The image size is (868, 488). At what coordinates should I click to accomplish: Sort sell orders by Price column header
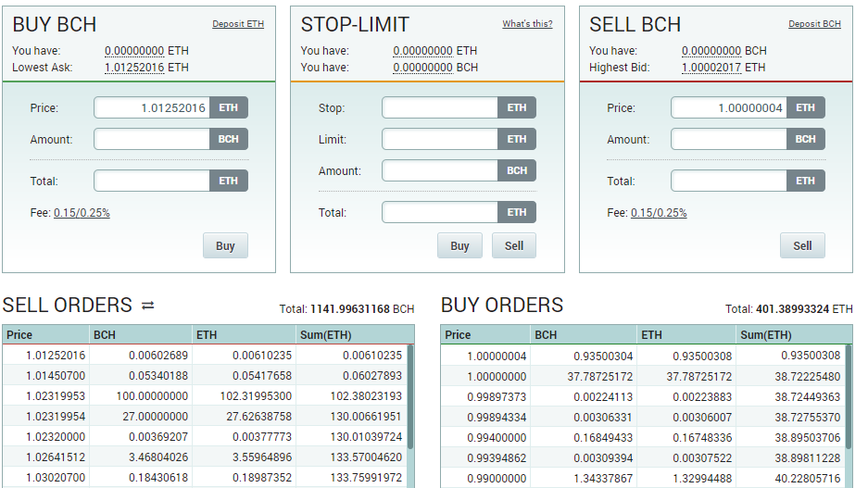coord(46,334)
